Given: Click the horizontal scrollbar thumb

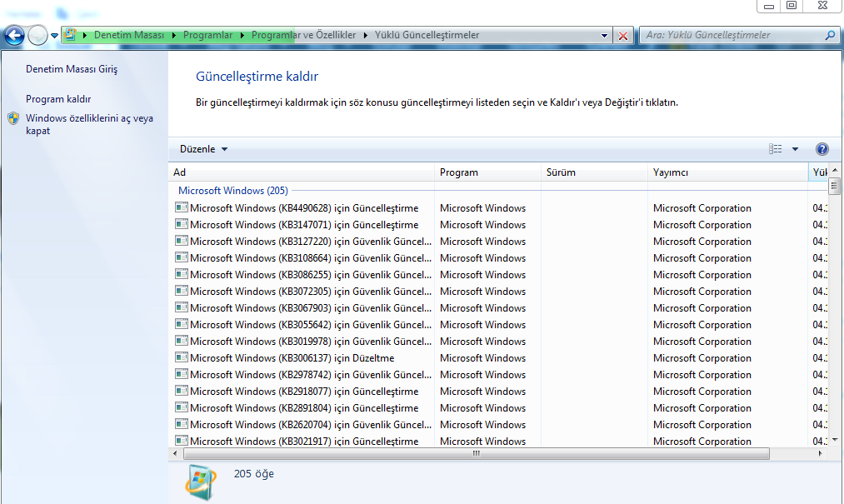Looking at the screenshot, I should point(477,454).
